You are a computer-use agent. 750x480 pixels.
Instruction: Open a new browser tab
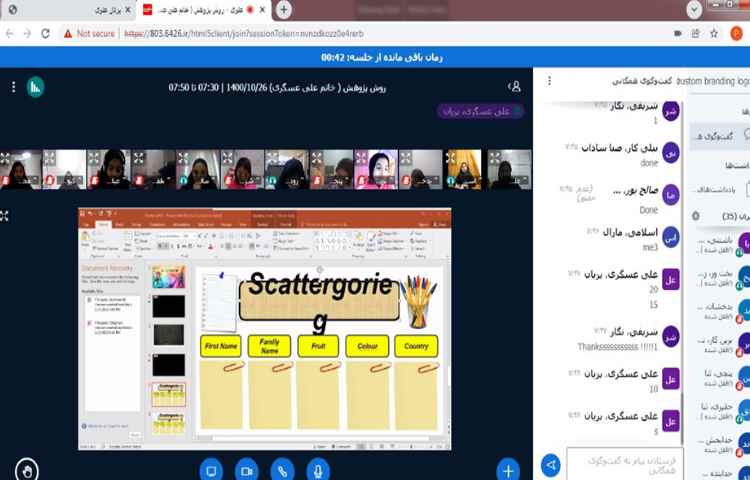pos(284,10)
